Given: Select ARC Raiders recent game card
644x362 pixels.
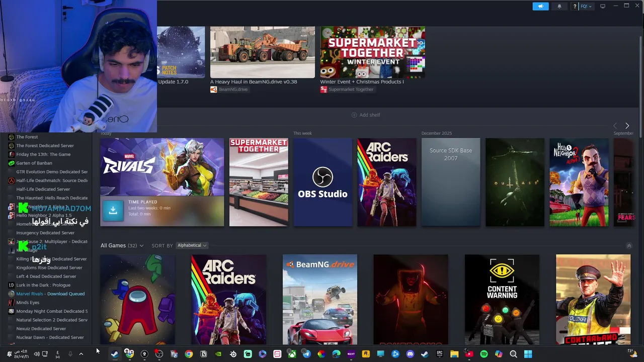Looking at the screenshot, I should point(386,182).
